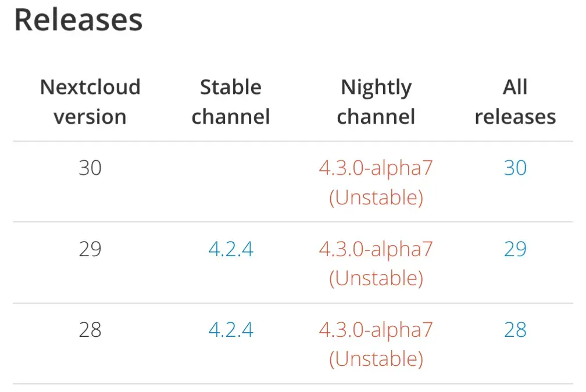586x392 pixels.
Task: Select the Nightly channel column header
Action: coord(376,102)
